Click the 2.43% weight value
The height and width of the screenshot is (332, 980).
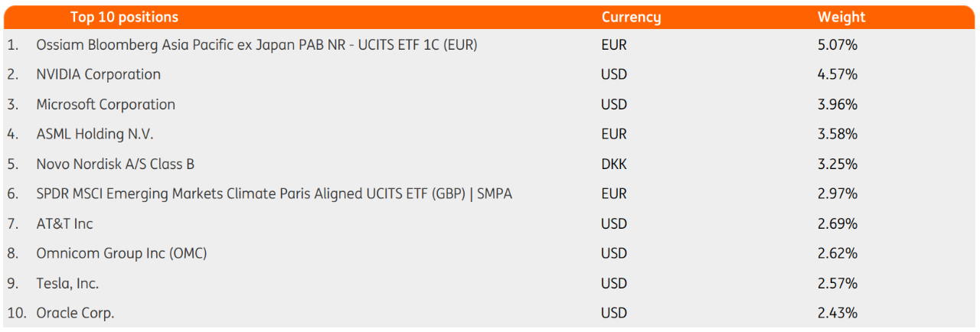click(x=838, y=314)
